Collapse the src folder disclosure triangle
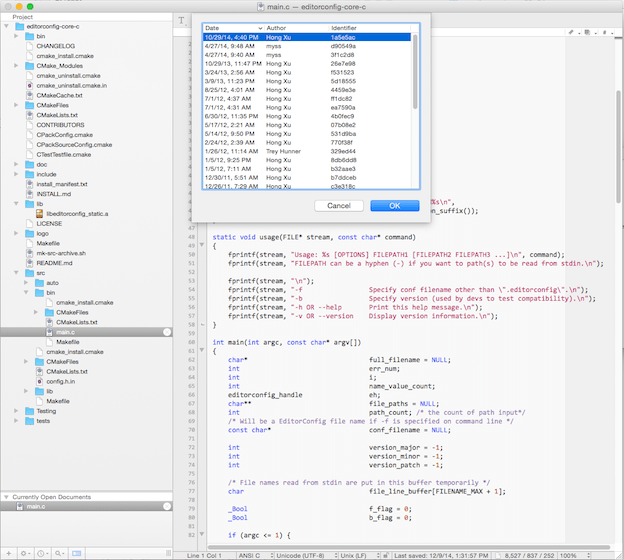Screen dimensions: 624x560 (x=16, y=273)
